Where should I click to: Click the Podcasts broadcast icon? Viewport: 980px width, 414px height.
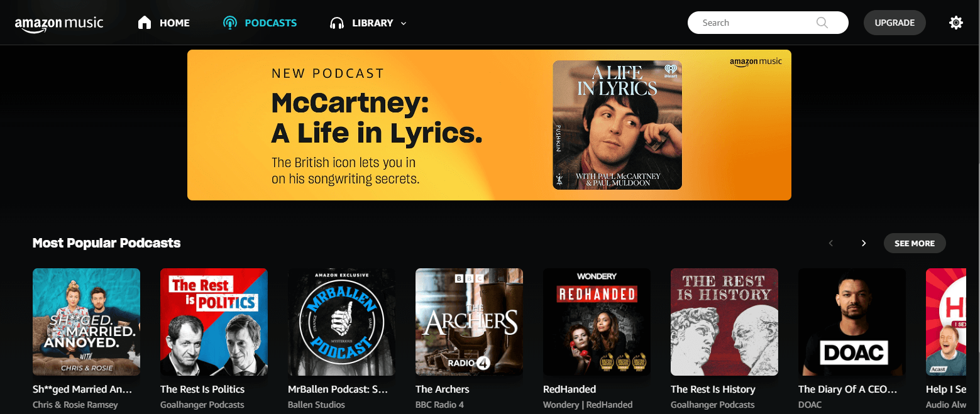click(229, 23)
